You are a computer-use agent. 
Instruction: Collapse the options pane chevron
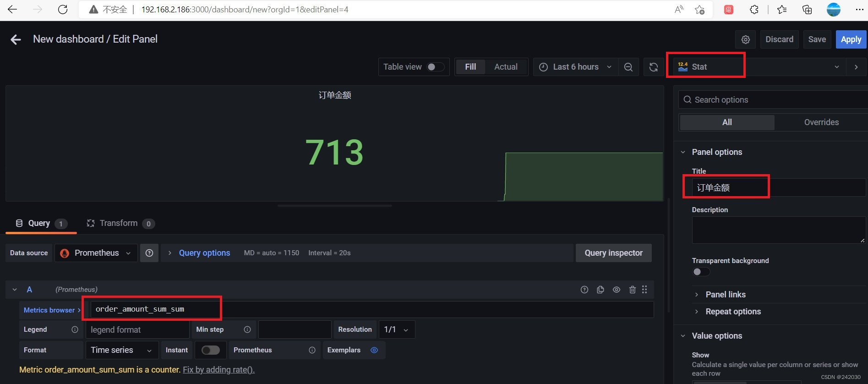(x=856, y=67)
